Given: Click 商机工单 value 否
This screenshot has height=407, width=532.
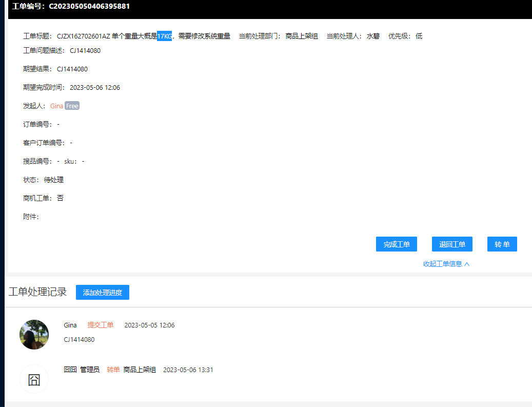Looking at the screenshot, I should pyautogui.click(x=60, y=198).
